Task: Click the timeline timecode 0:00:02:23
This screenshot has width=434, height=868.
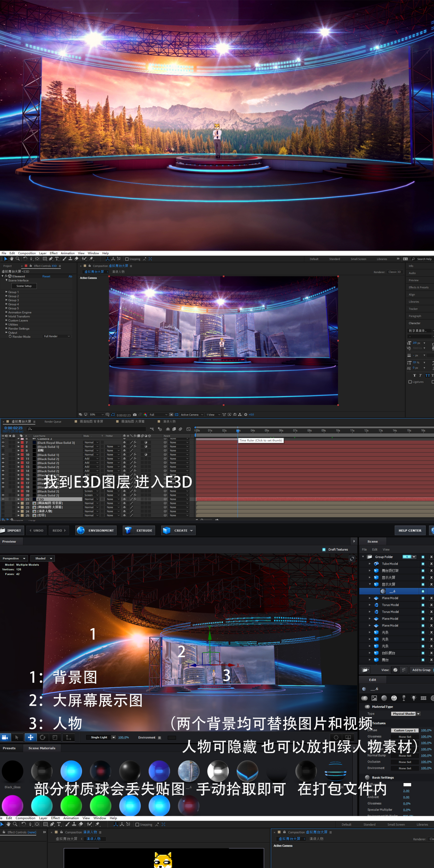Action: click(14, 428)
